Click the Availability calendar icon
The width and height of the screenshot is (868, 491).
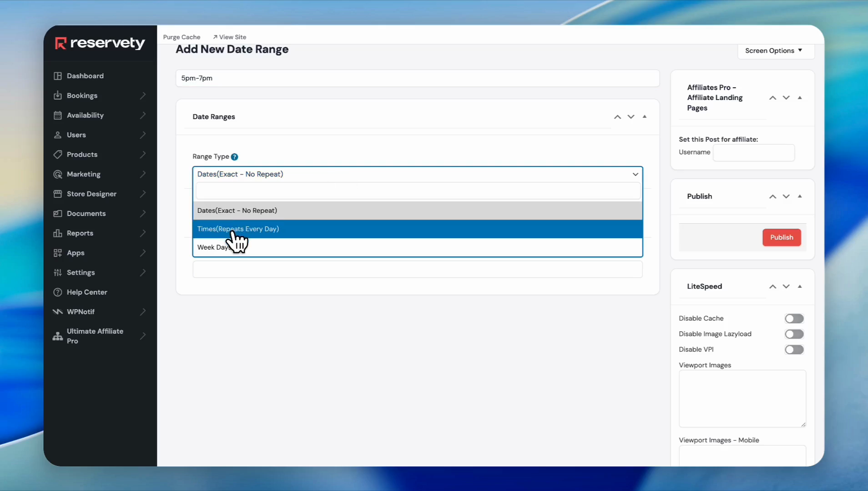(x=58, y=115)
